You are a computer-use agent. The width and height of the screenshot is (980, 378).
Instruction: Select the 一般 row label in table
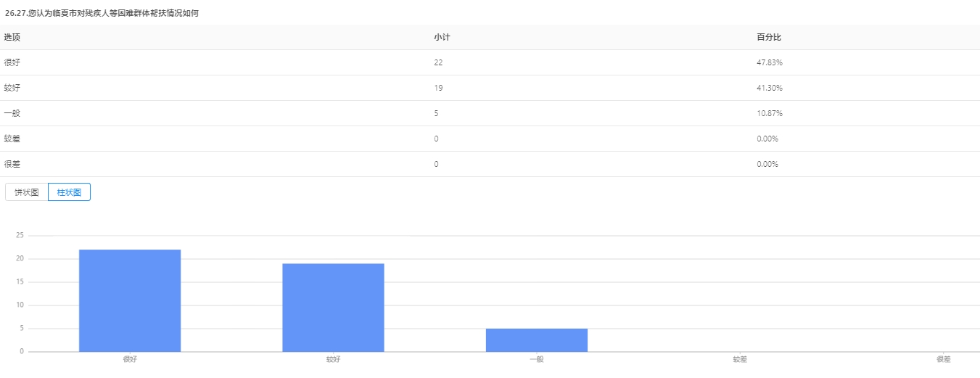click(12, 113)
